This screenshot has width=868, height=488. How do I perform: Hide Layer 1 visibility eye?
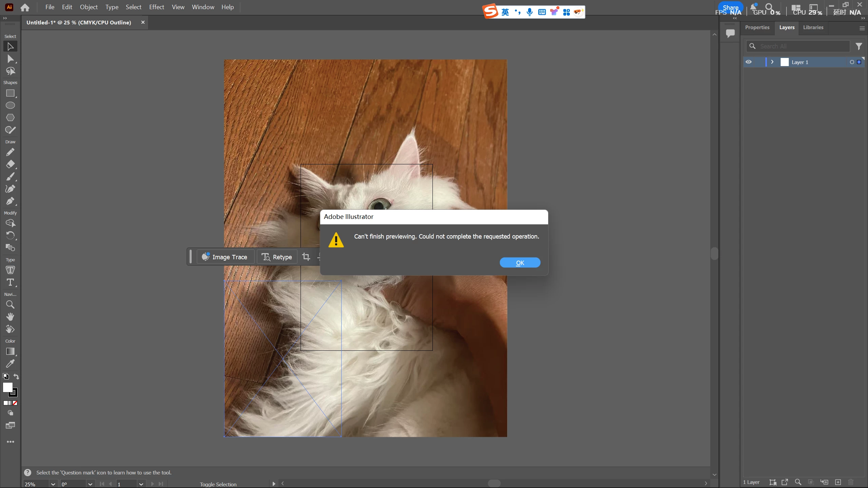click(x=749, y=62)
